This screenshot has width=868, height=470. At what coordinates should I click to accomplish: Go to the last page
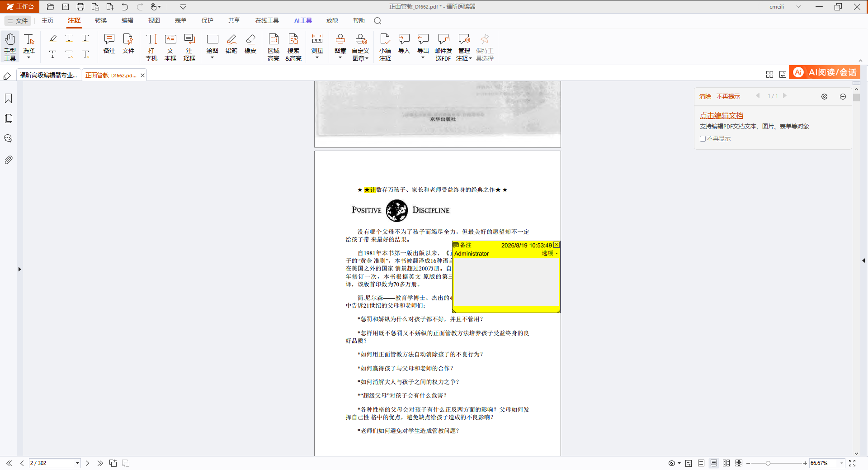click(x=100, y=463)
